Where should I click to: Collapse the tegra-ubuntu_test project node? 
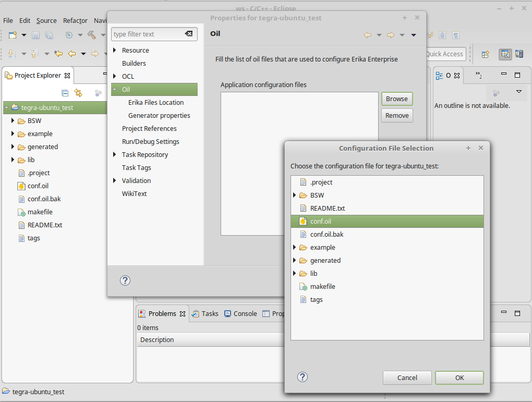tap(6, 107)
